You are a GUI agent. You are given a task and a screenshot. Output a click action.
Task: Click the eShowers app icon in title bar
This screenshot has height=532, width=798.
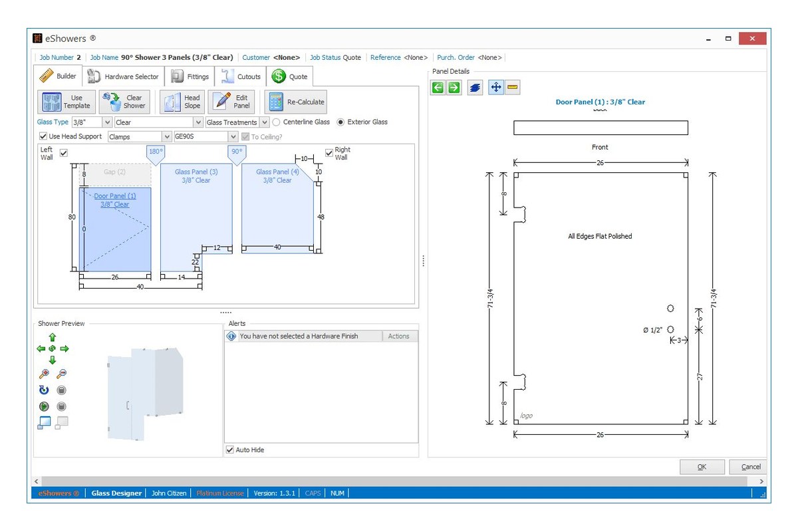37,39
